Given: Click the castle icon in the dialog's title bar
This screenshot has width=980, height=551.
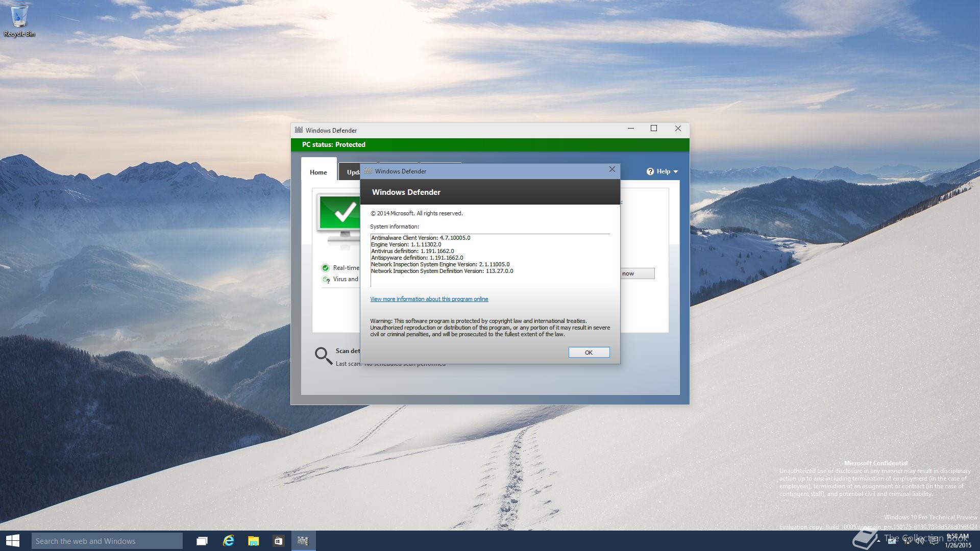Looking at the screenshot, I should tap(368, 171).
